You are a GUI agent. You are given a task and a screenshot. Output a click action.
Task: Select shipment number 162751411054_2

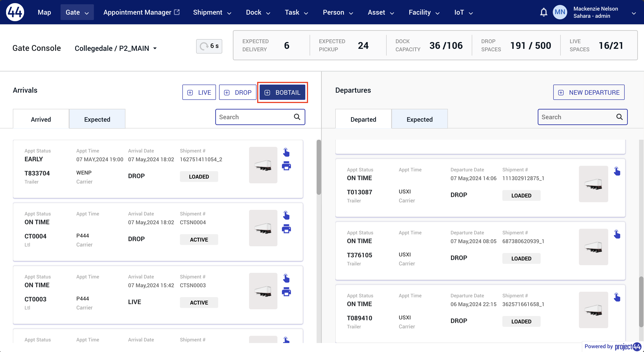pyautogui.click(x=201, y=159)
